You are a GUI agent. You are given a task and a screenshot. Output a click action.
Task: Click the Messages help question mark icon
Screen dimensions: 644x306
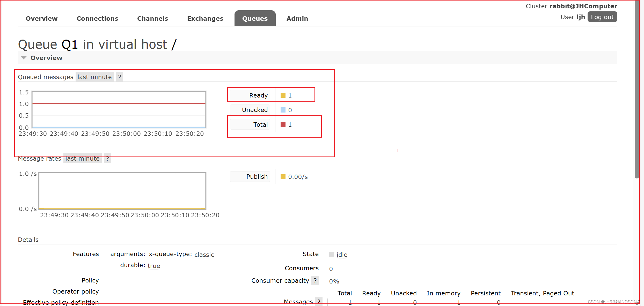[319, 301]
